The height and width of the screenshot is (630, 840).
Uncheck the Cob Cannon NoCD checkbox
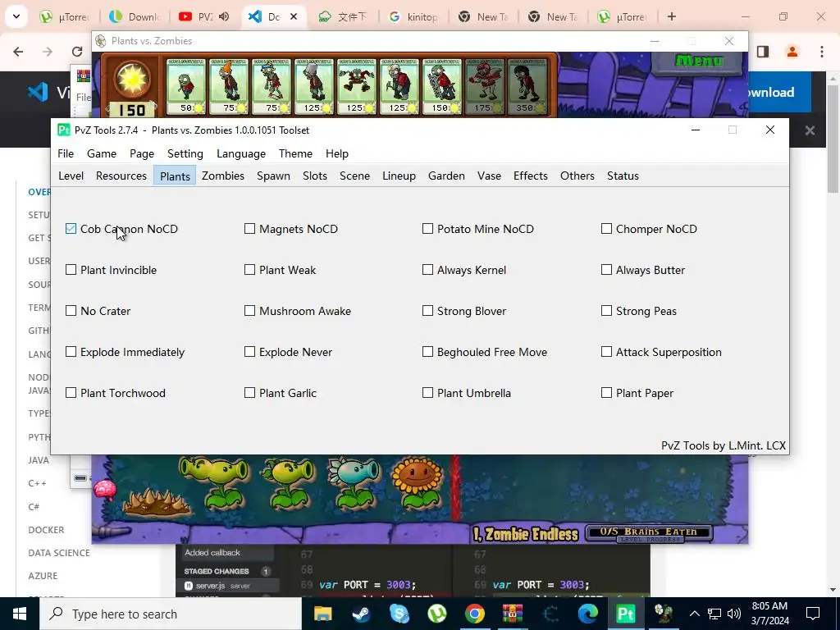point(71,229)
